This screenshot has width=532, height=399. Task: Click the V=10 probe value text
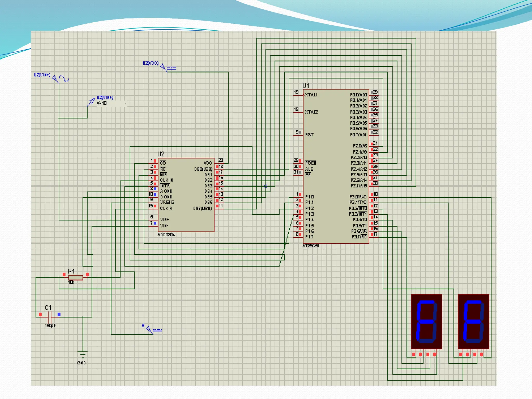click(x=102, y=103)
